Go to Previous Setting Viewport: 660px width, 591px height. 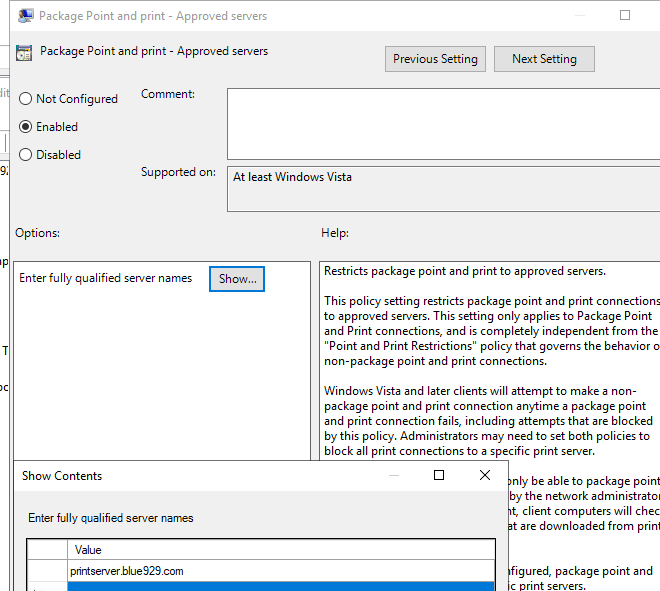click(x=435, y=59)
